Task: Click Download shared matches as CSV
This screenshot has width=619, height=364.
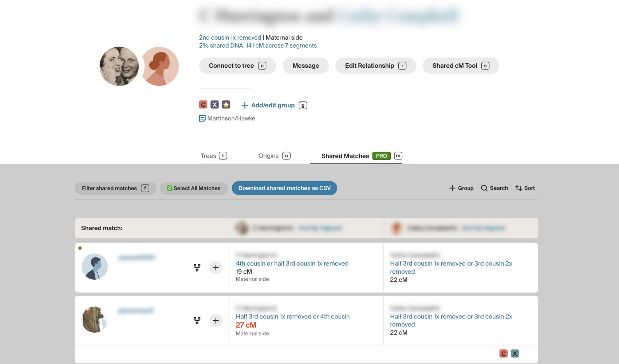Action: coord(284,188)
